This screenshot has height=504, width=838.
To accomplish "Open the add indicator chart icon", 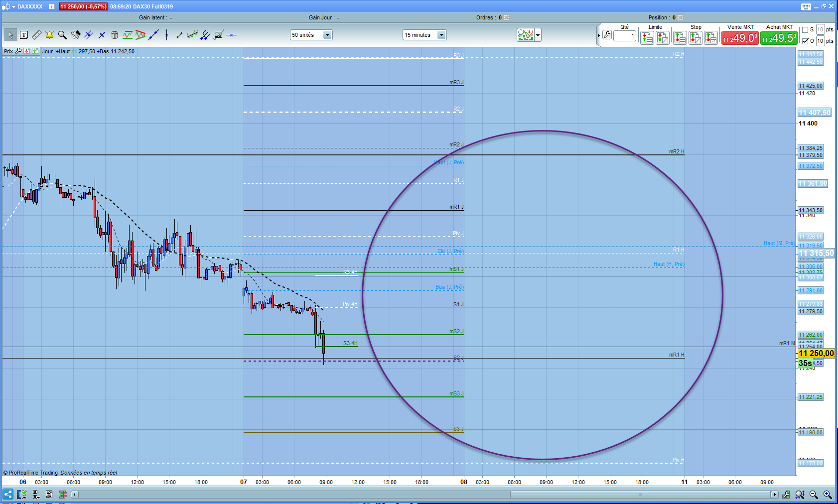I will [x=525, y=35].
